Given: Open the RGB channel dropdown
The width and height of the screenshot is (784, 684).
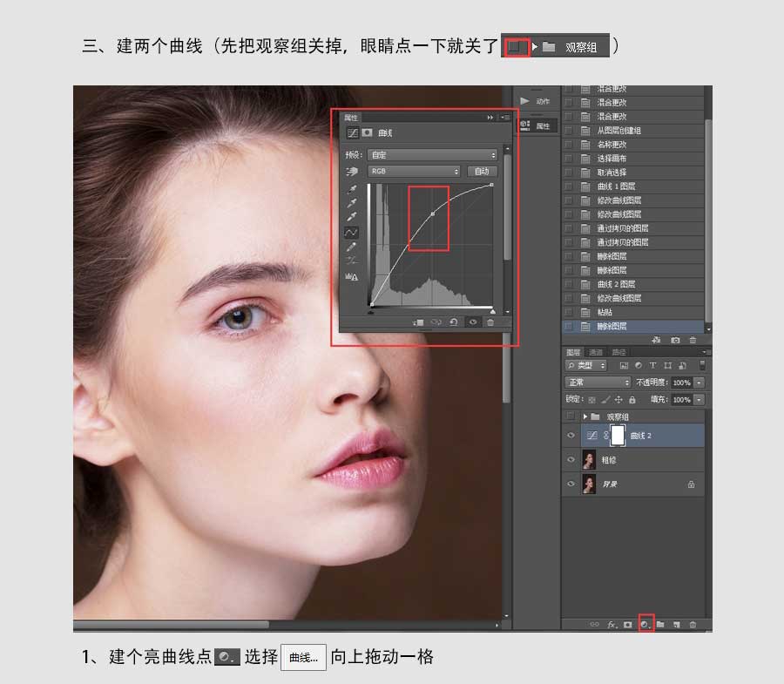Looking at the screenshot, I should point(414,172).
